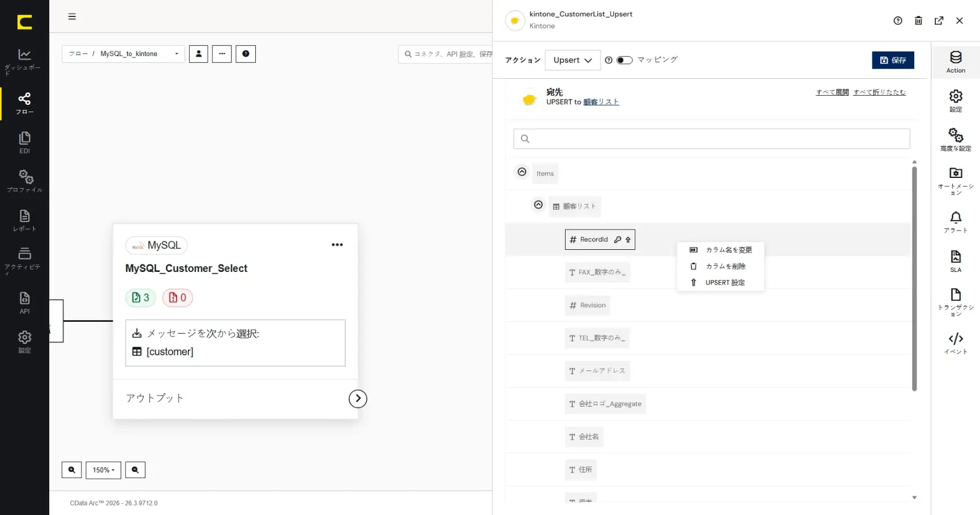This screenshot has height=515, width=980.
Task: Switch to the Action tab in the right rail
Action: (956, 62)
